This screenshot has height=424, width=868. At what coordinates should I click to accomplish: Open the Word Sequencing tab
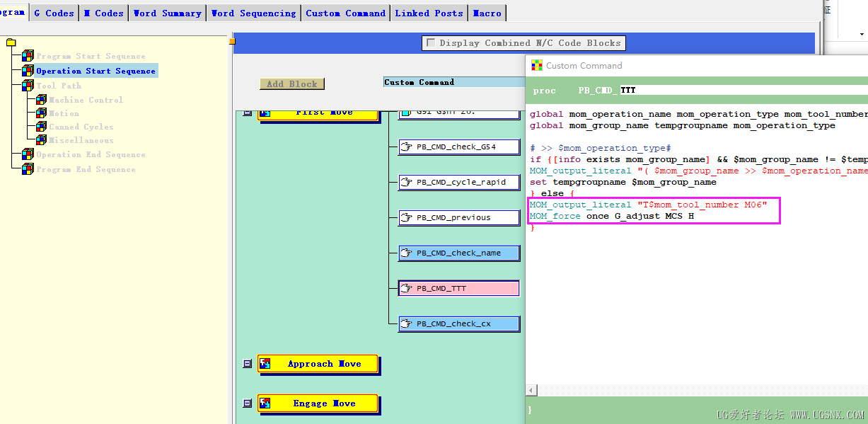pyautogui.click(x=254, y=13)
